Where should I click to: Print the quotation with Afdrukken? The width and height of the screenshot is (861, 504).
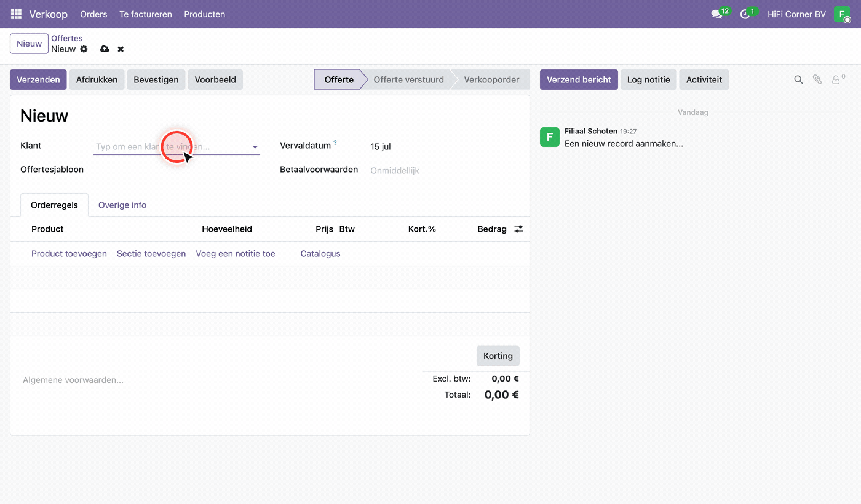[97, 79]
